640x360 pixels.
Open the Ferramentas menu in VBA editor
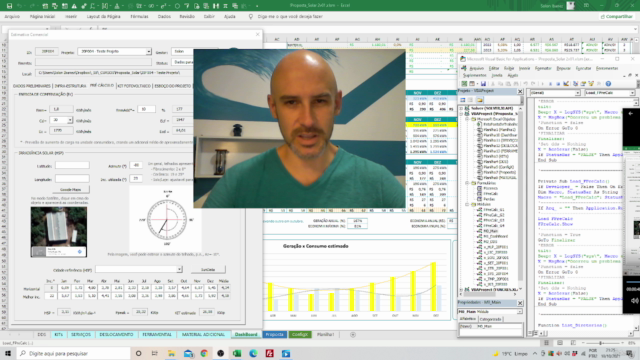pyautogui.click(x=607, y=69)
